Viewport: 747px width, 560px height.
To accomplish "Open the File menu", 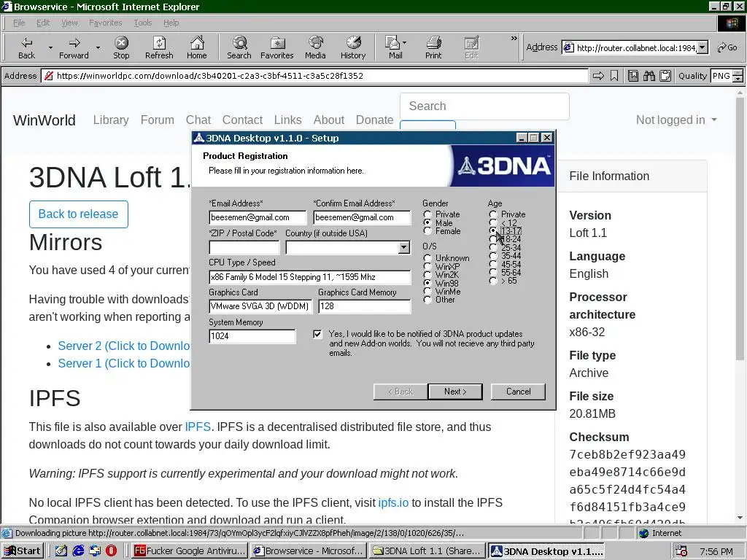I will pyautogui.click(x=19, y=23).
